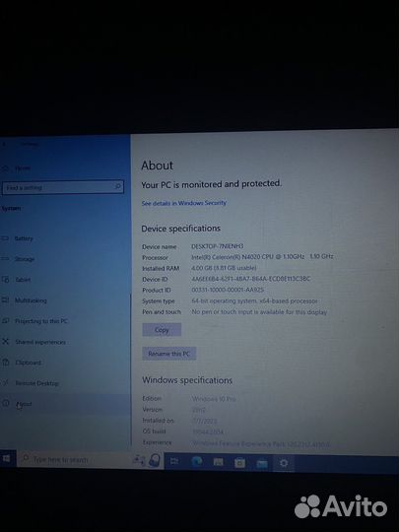This screenshot has width=399, height=532.
Task: Click the headphones icon in the search box
Action: [155, 461]
